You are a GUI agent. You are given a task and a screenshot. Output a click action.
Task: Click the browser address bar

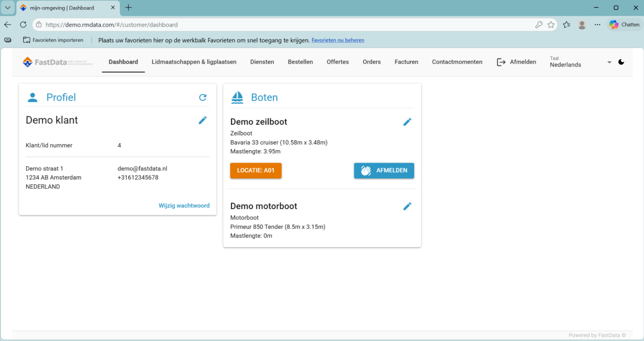pyautogui.click(x=283, y=24)
